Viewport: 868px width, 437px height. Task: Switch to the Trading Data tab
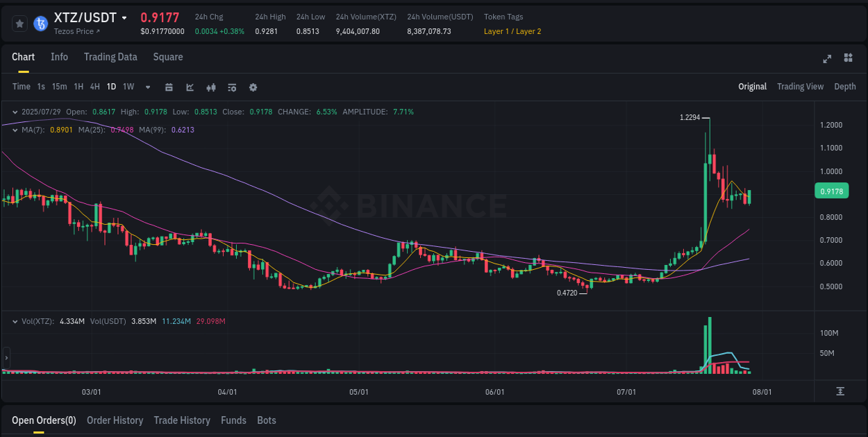[110, 57]
